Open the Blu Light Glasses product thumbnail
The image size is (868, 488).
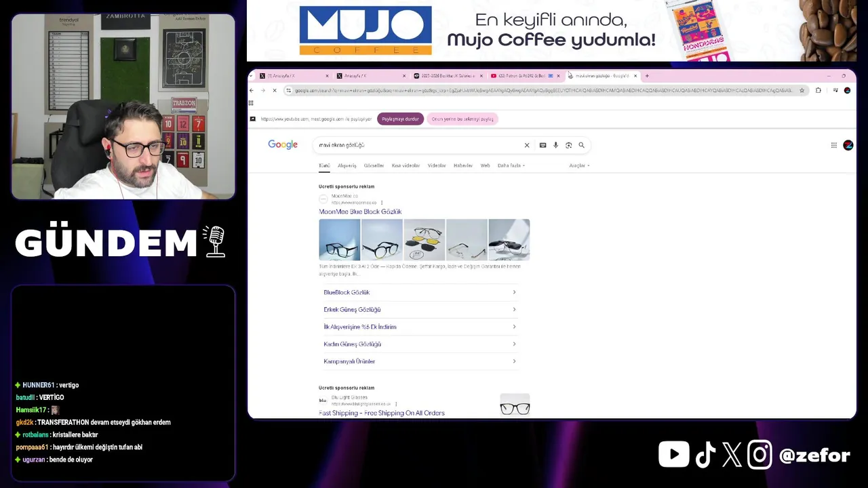[x=515, y=405]
